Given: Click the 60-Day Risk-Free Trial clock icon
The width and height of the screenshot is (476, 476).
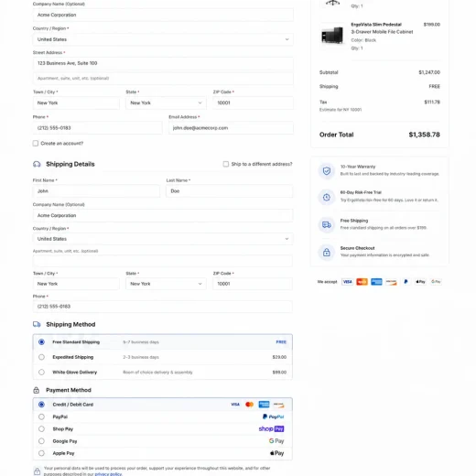Looking at the screenshot, I should pos(327,197).
